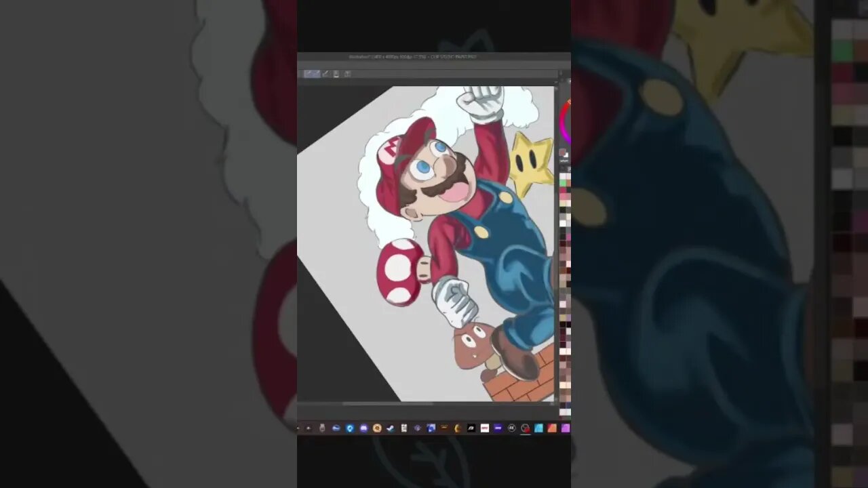Pick a hue on the color wheel ring
The width and height of the screenshot is (868, 488).
tap(563, 122)
